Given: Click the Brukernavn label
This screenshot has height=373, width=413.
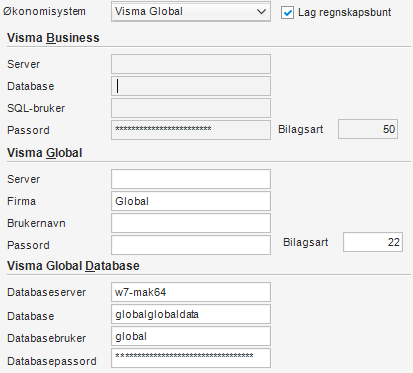Looking at the screenshot, I should 36,223.
